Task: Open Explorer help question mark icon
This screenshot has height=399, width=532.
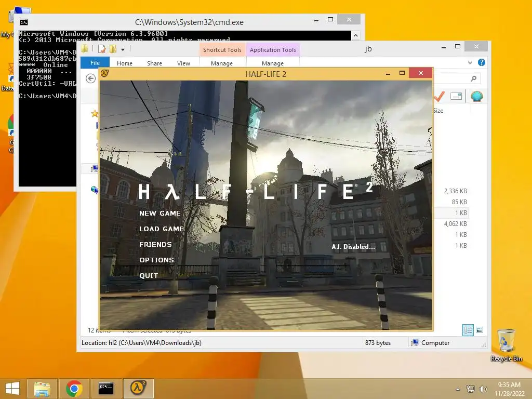Action: (x=481, y=62)
